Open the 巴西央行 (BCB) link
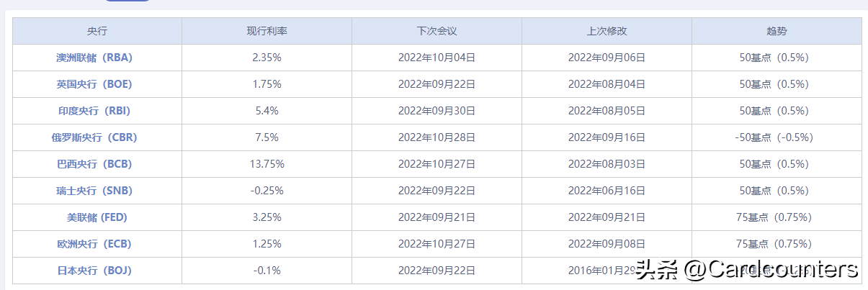Image resolution: width=868 pixels, height=290 pixels. click(97, 164)
